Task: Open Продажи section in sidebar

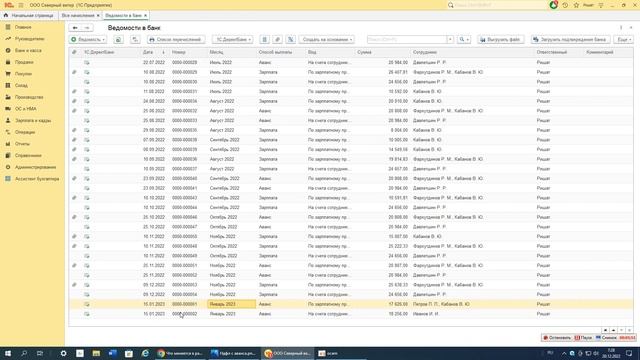Action: pos(24,62)
